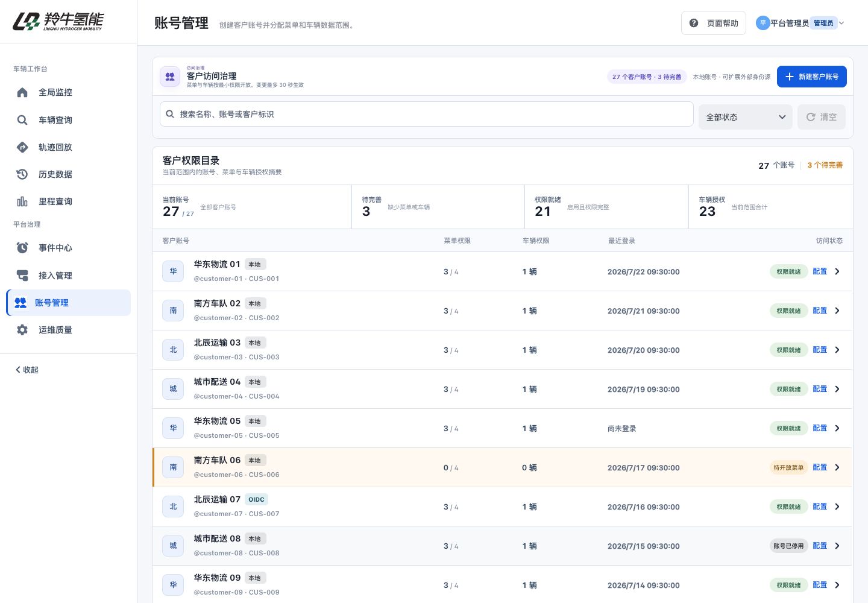Open 全局监控 home icon
Image resolution: width=868 pixels, height=603 pixels.
click(22, 92)
